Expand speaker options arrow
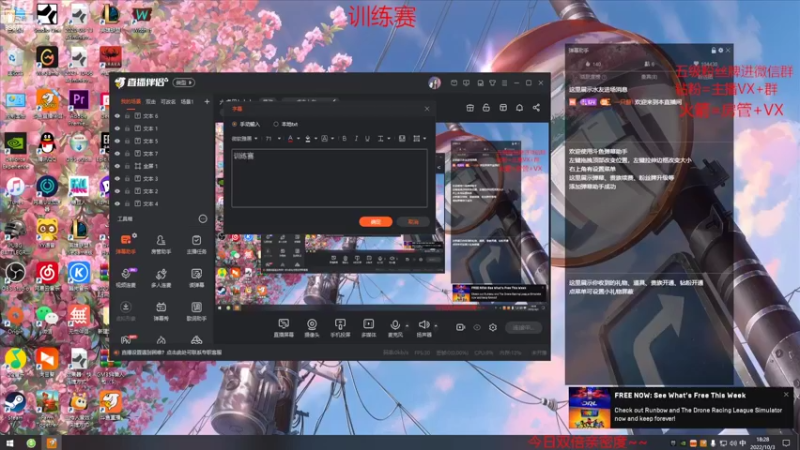The height and width of the screenshot is (450, 800). pyautogui.click(x=436, y=326)
